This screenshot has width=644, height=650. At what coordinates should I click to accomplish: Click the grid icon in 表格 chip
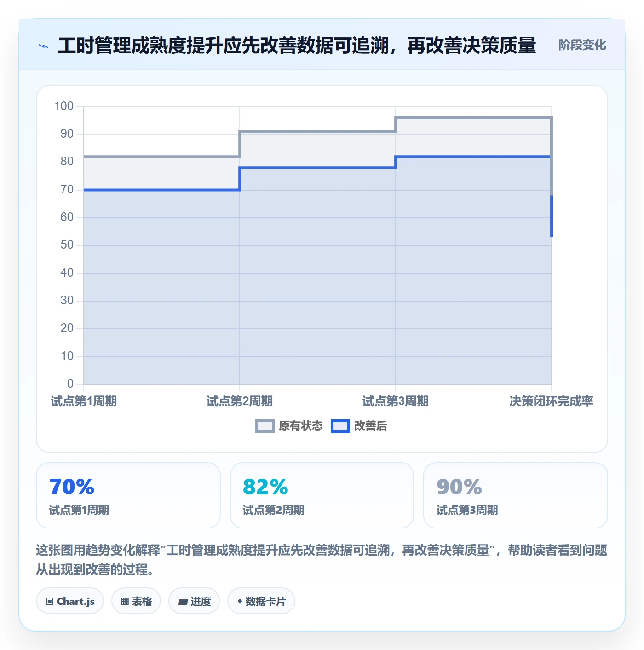(x=125, y=601)
